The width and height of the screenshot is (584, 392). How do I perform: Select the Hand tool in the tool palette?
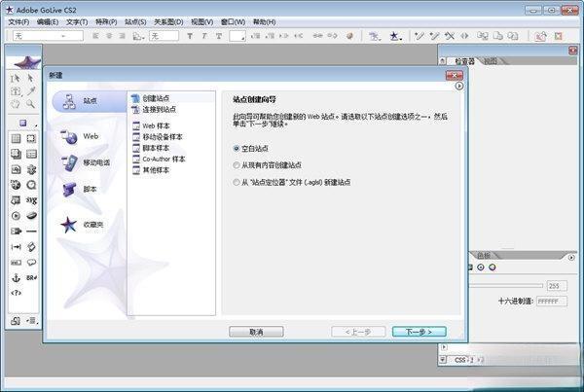click(x=16, y=104)
